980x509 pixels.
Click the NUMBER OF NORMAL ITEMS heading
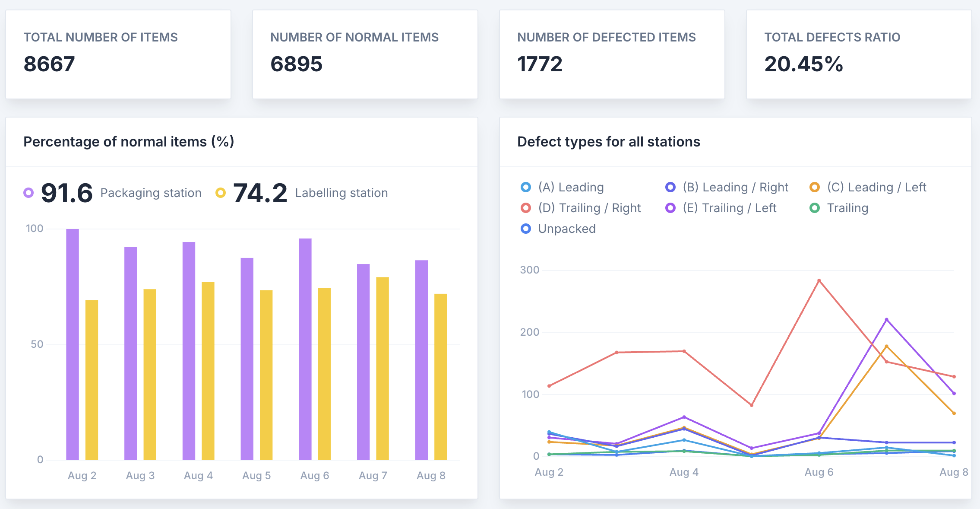(354, 37)
